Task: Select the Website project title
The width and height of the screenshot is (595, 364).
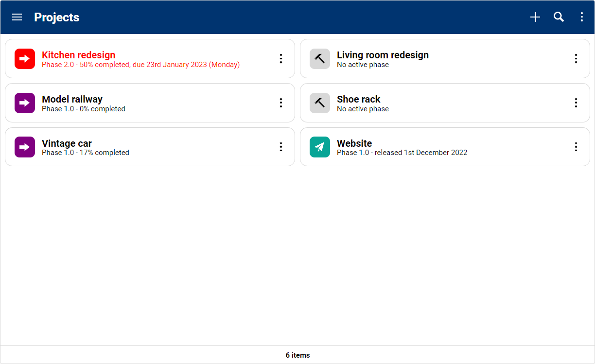Action: point(354,143)
